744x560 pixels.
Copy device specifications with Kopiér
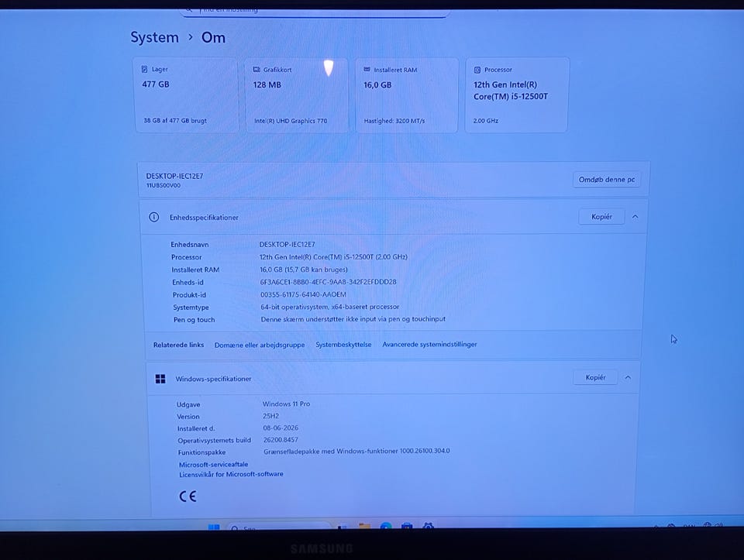coord(601,217)
